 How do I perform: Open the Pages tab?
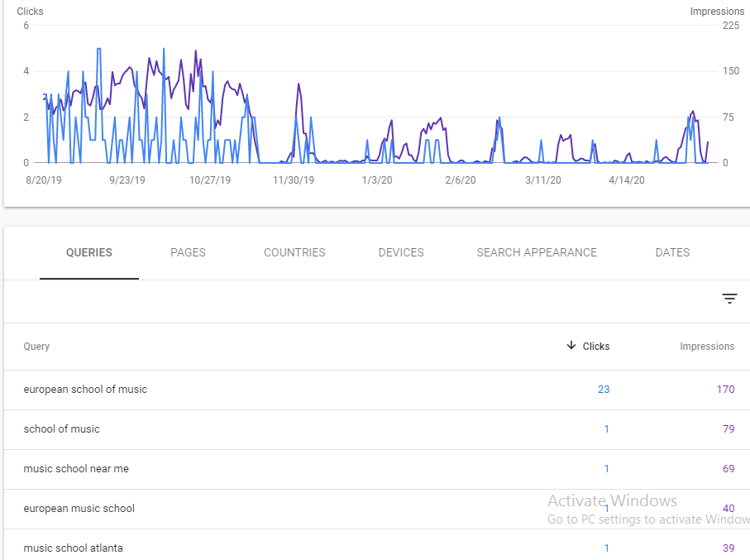point(188,253)
